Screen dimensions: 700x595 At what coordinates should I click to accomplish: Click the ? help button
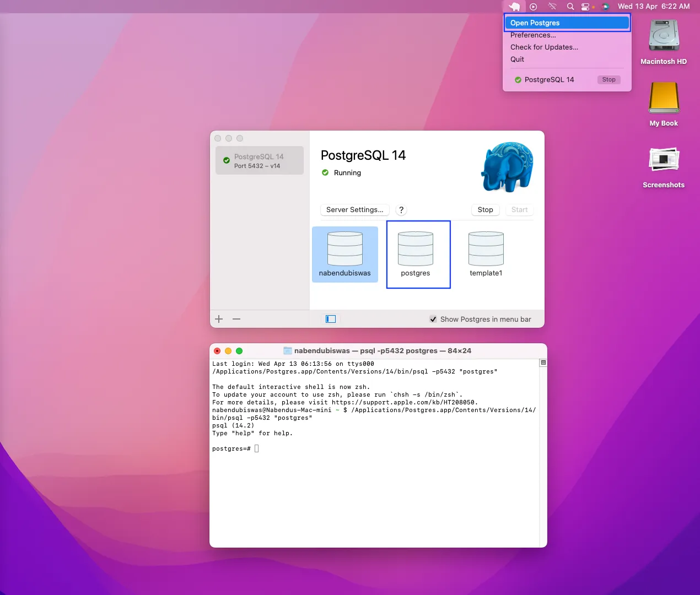(x=401, y=209)
